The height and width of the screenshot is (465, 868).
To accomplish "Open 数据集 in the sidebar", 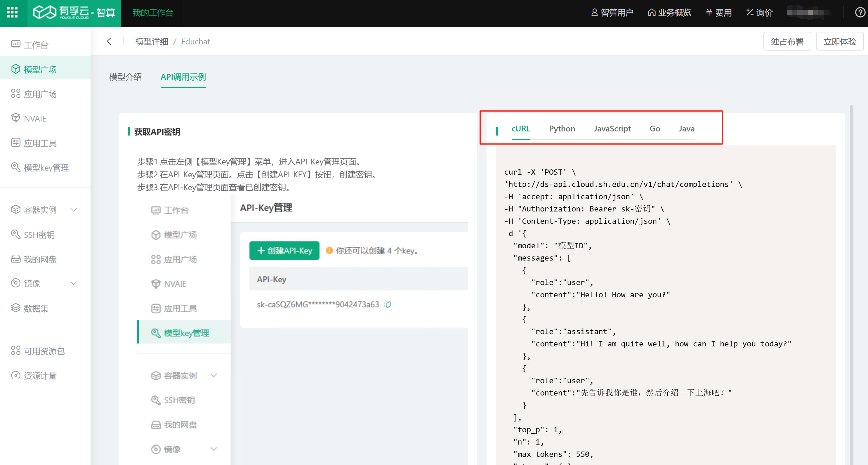I will coord(36,308).
